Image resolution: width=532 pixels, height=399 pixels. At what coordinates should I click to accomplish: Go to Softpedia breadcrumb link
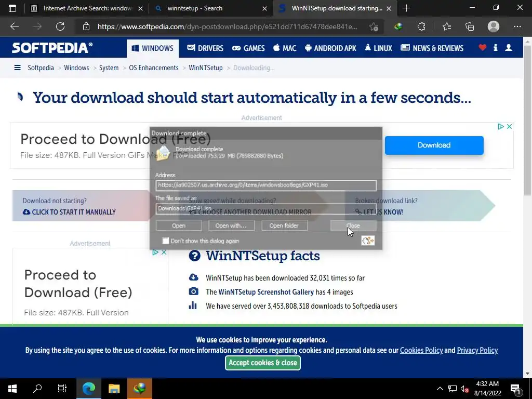pos(41,68)
